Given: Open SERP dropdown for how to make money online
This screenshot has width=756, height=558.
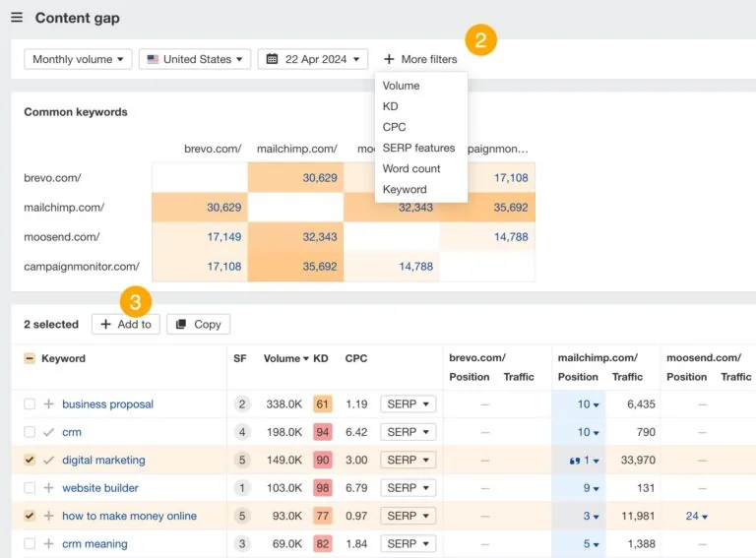Looking at the screenshot, I should [x=408, y=516].
